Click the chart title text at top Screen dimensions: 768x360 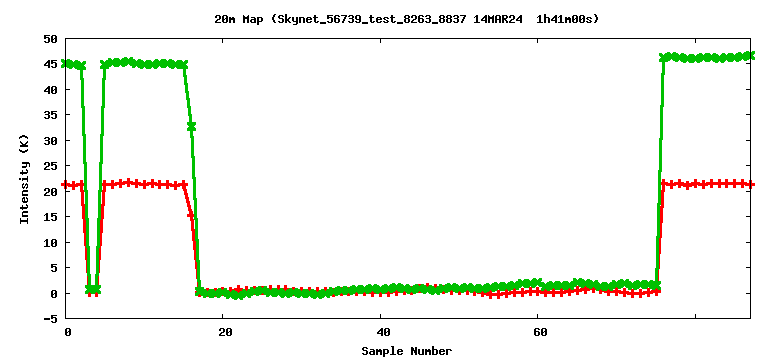click(407, 20)
